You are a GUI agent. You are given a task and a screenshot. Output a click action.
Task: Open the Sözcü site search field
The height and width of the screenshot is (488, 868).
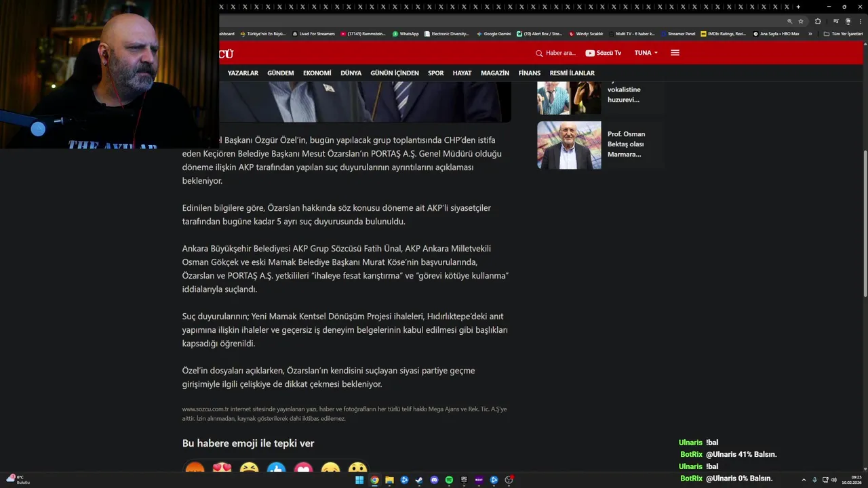(560, 53)
